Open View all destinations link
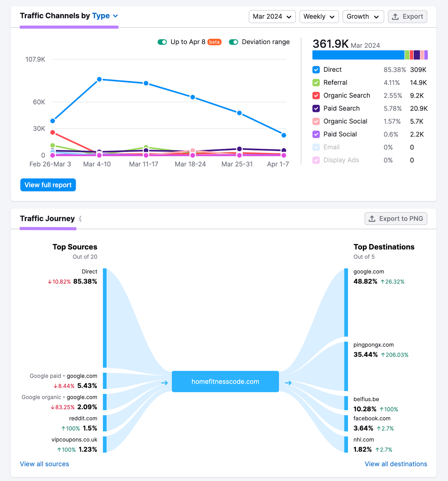Viewport: 448px width, 481px height. pyautogui.click(x=396, y=464)
